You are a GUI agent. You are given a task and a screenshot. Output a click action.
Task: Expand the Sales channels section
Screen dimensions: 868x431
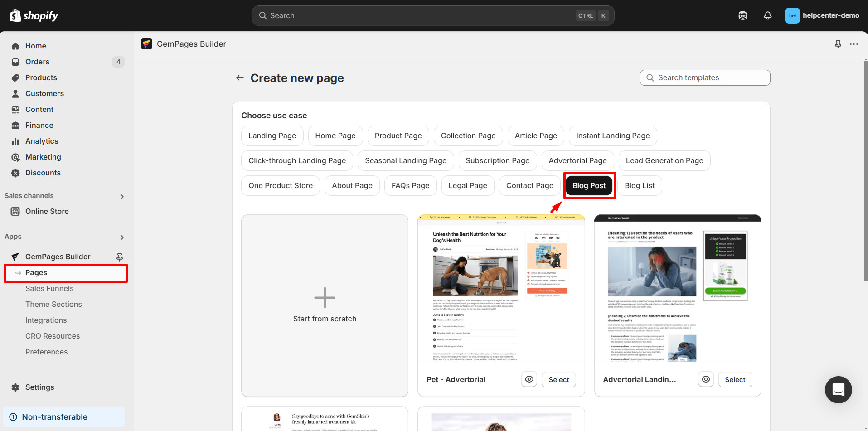[x=121, y=196]
